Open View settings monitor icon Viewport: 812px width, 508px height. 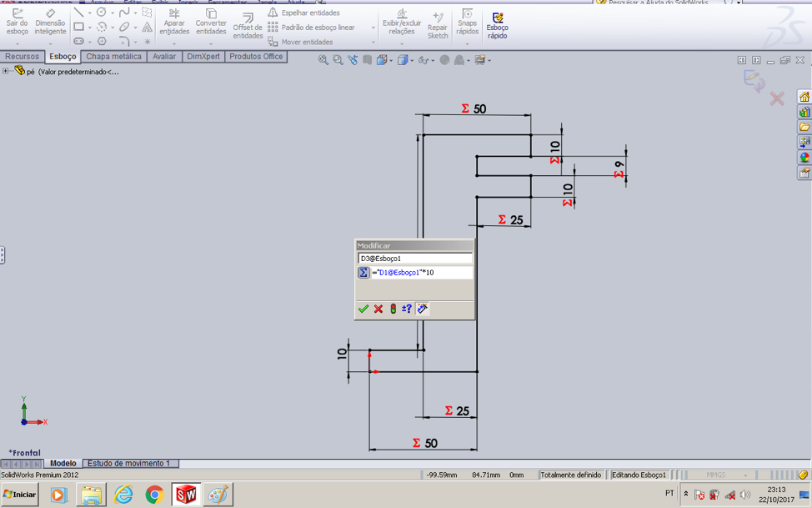point(482,60)
